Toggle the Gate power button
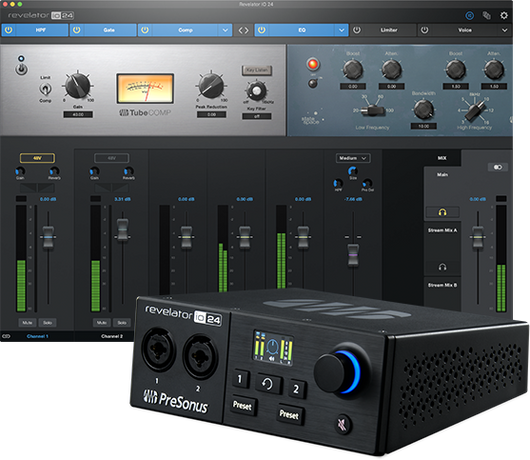The image size is (530, 460). point(77,30)
